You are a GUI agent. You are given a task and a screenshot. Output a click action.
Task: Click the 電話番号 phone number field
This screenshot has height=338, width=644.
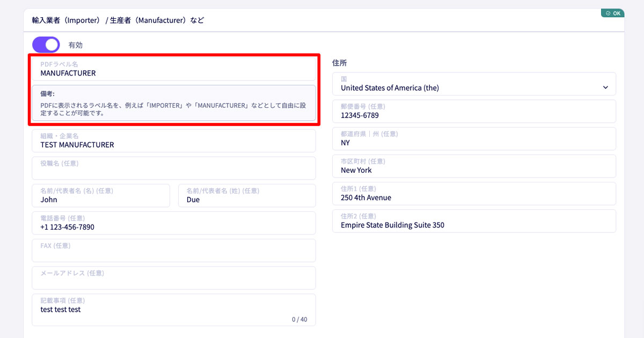coord(174,223)
